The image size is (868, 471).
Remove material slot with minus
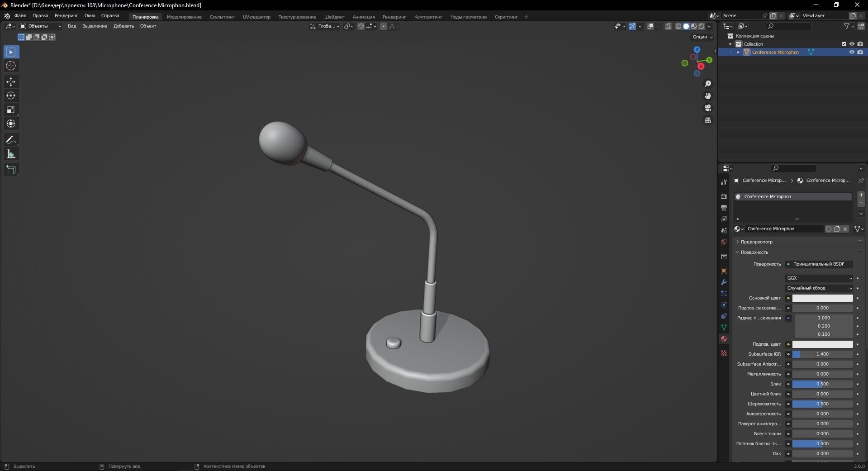861,204
